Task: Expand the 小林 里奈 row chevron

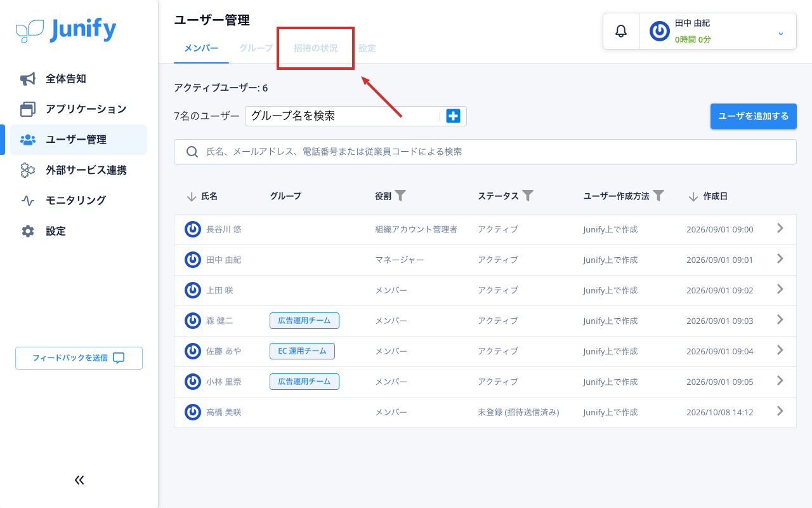Action: [780, 381]
